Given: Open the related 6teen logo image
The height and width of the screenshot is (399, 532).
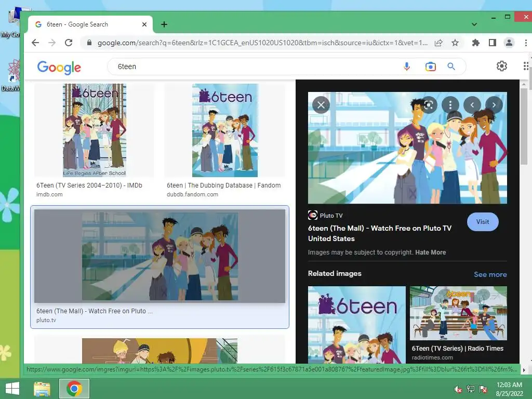Looking at the screenshot, I should pos(356,325).
